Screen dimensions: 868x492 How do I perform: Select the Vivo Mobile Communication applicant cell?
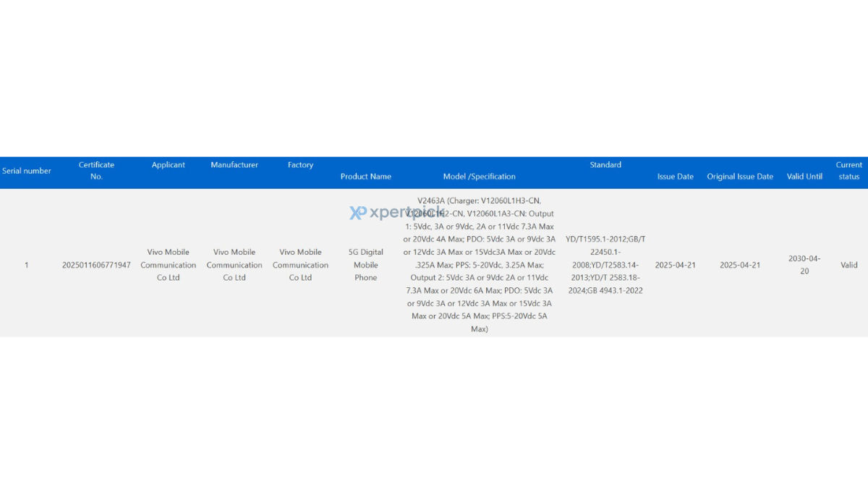click(169, 265)
